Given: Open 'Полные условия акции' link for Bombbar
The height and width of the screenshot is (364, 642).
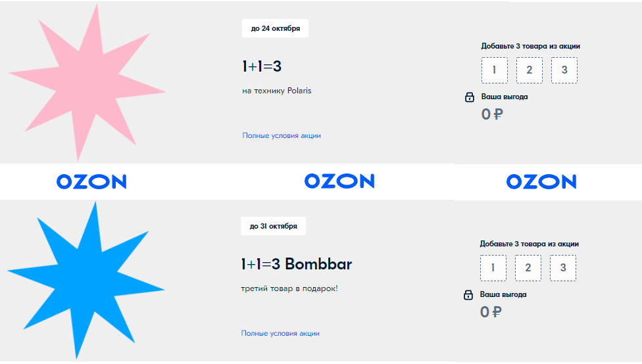Looking at the screenshot, I should tap(280, 333).
